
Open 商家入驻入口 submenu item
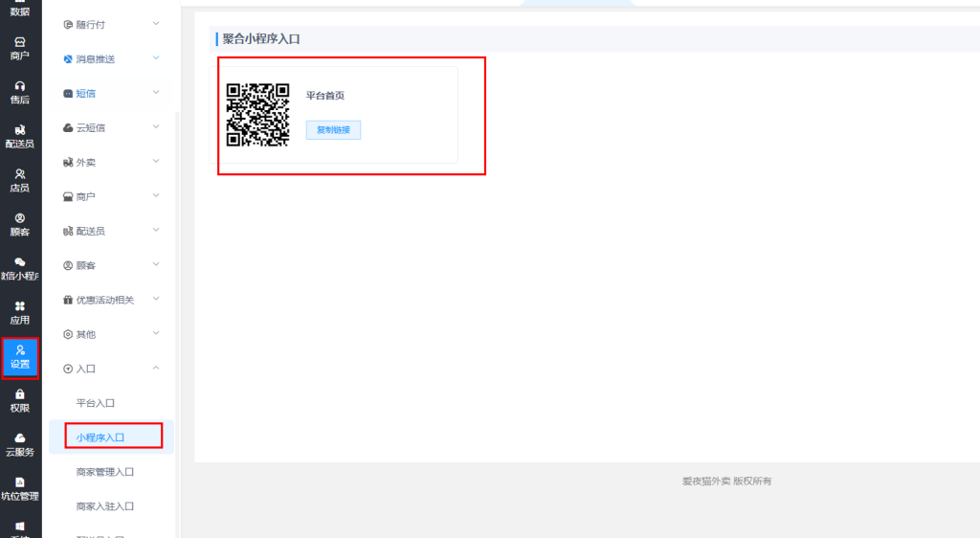click(x=105, y=506)
